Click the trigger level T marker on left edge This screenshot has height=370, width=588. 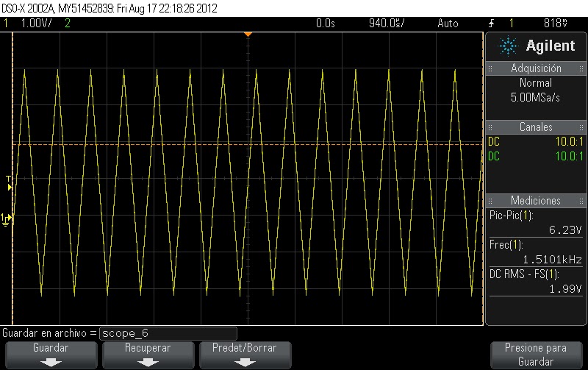pos(9,183)
